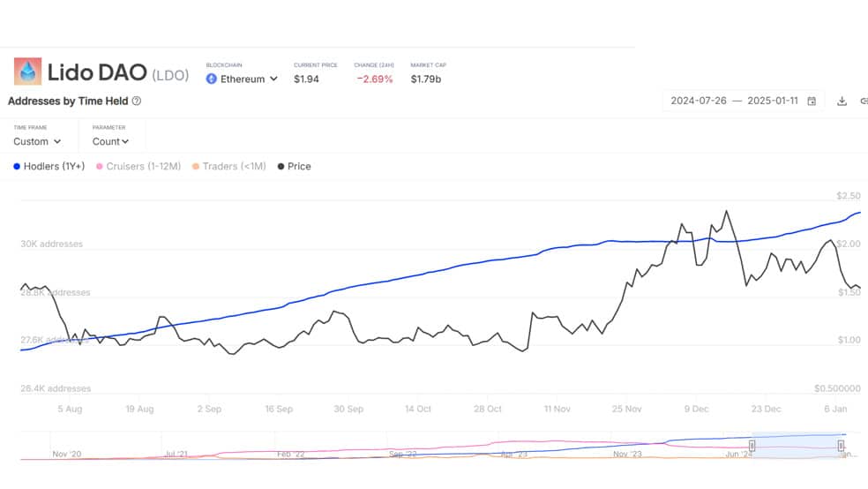
Task: Click the highlighted range selection in the overview chart
Action: [x=796, y=445]
